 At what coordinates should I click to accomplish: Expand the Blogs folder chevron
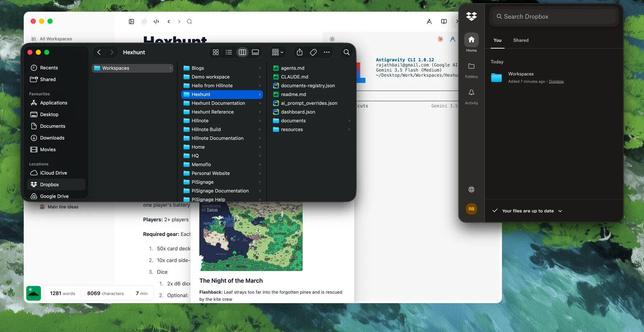coord(260,68)
